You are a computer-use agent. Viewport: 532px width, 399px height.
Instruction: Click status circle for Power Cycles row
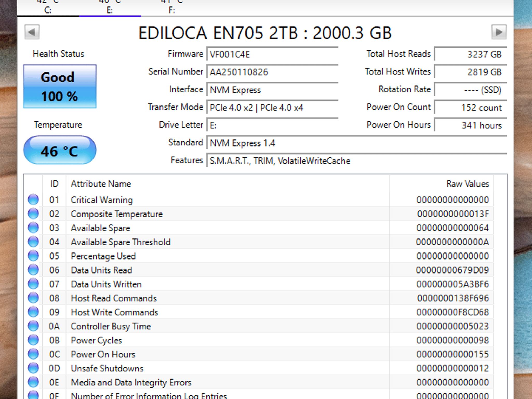click(x=33, y=340)
